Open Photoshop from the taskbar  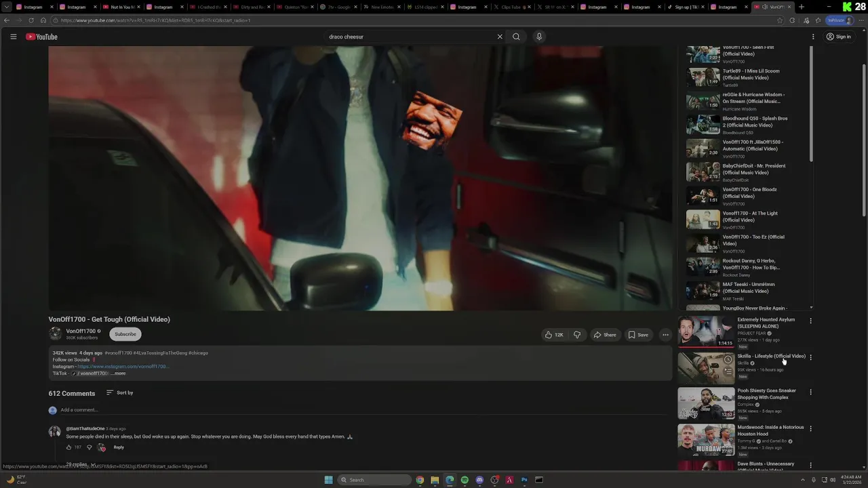524,480
